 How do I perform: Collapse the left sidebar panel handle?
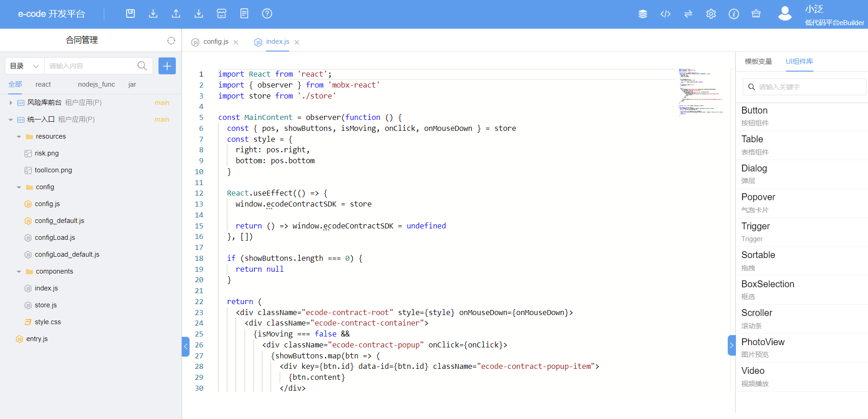[185, 347]
